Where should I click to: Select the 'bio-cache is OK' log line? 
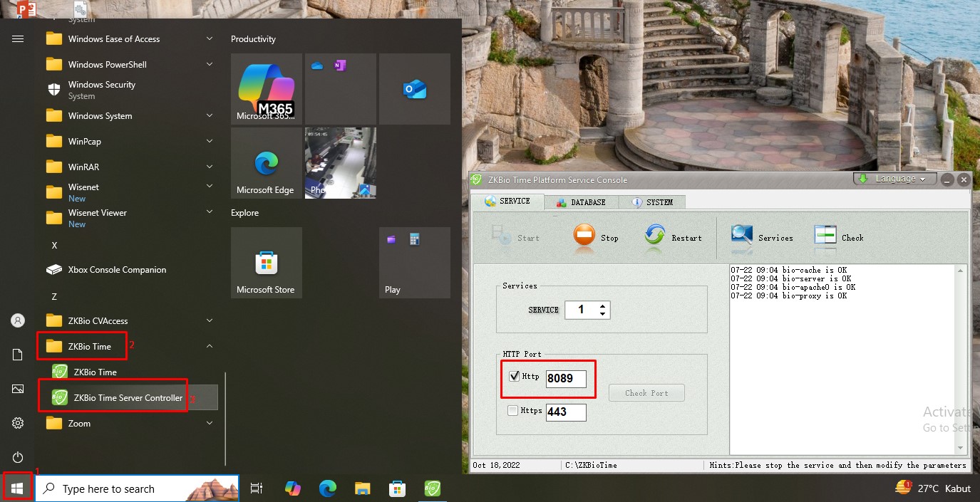click(x=788, y=270)
